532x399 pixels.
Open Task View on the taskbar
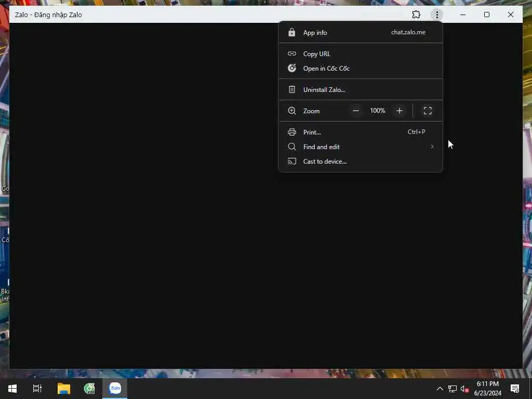tap(37, 389)
